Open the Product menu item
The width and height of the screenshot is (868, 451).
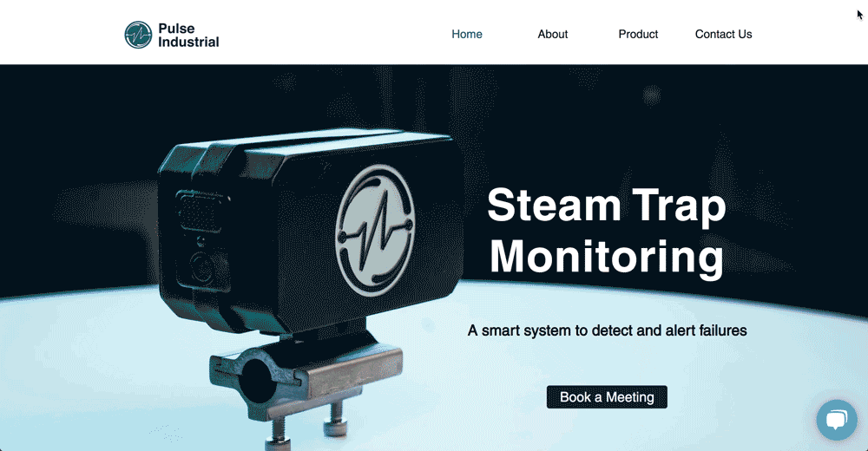point(638,35)
